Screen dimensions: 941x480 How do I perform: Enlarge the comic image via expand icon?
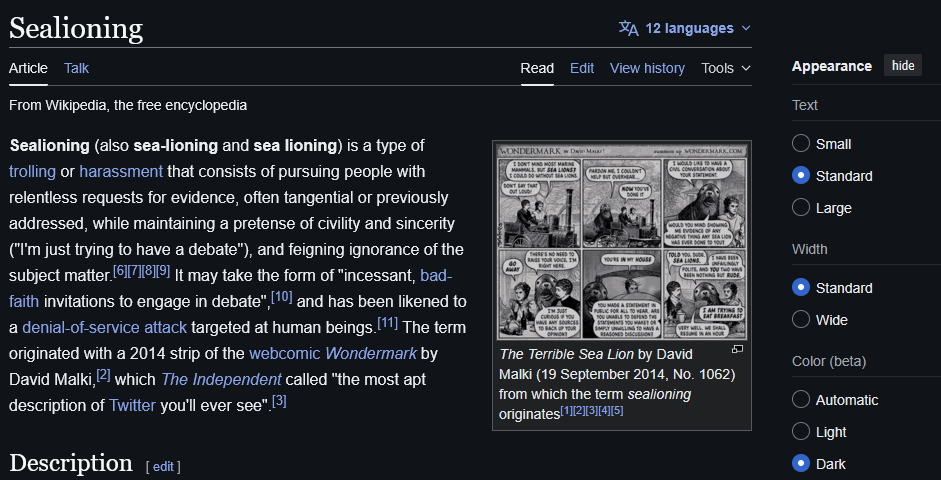(738, 349)
